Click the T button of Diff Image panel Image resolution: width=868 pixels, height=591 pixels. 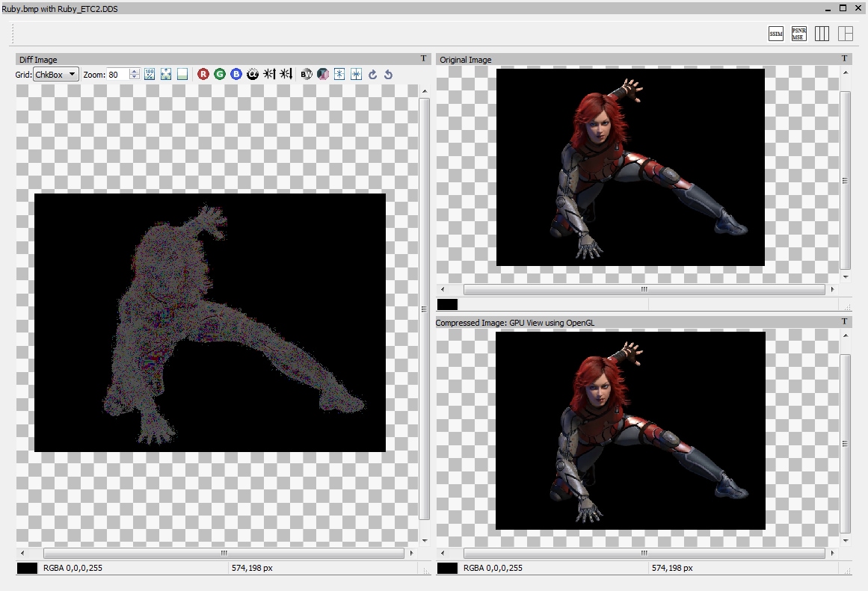click(424, 59)
